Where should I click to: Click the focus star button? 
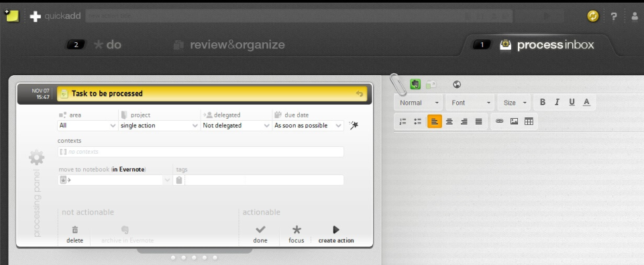point(296,235)
